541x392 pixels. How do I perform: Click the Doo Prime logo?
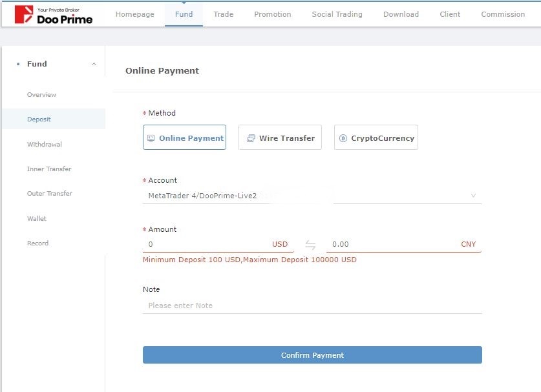pyautogui.click(x=54, y=15)
